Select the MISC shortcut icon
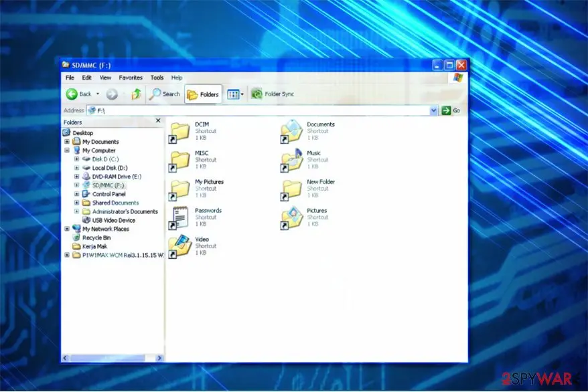The height and width of the screenshot is (392, 588). tap(179, 161)
